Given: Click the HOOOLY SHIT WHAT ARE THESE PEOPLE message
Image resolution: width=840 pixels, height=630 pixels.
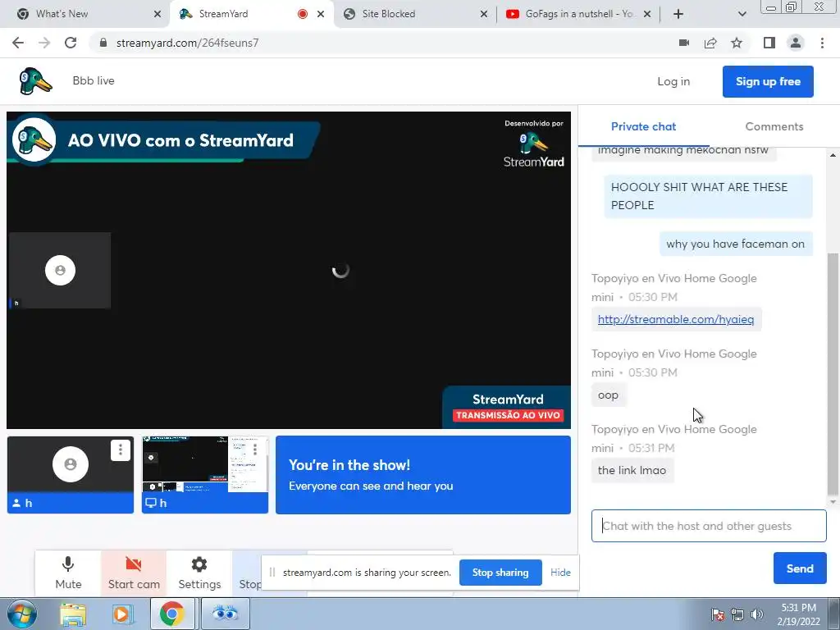Looking at the screenshot, I should 708,196.
